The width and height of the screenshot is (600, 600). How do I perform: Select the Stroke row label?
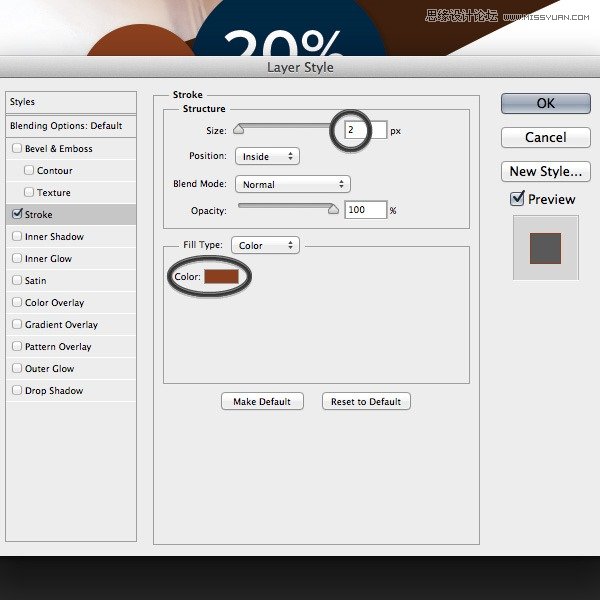[38, 215]
